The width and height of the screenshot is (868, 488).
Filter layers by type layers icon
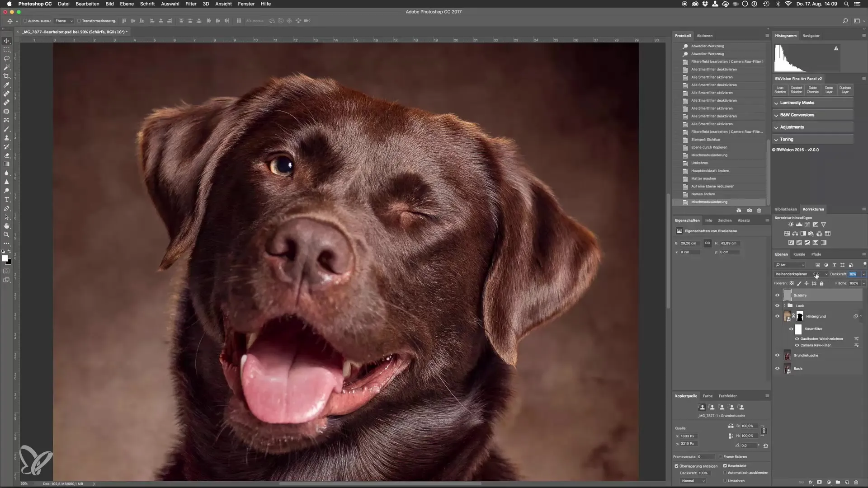tap(834, 265)
